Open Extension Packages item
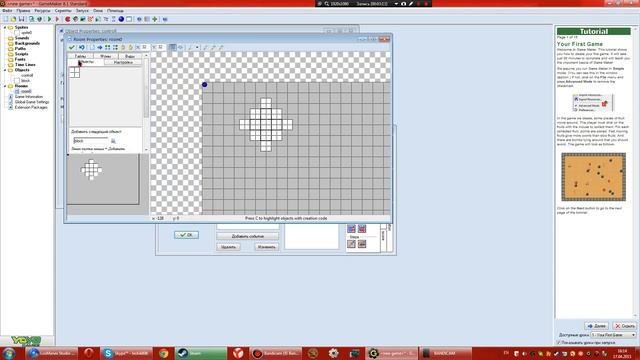This screenshot has width=640, height=360. [31, 107]
